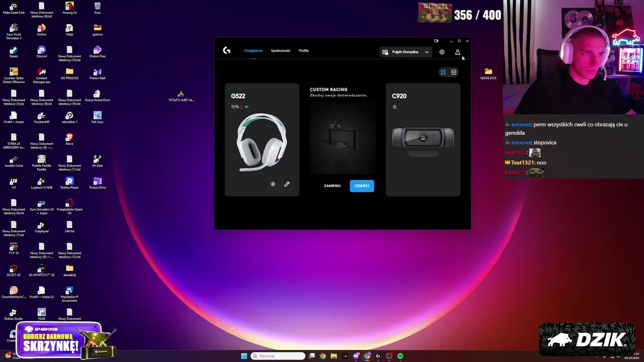The width and height of the screenshot is (644, 362).
Task: Click the Custom Racing promo image
Action: pyautogui.click(x=342, y=137)
